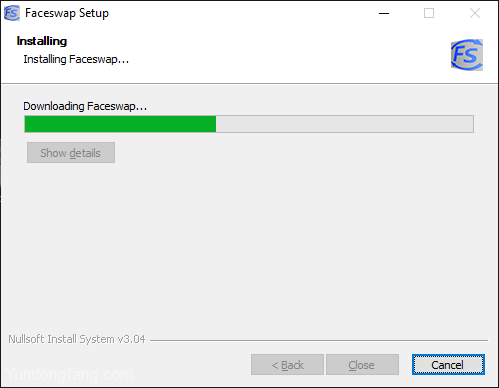The image size is (499, 388).
Task: Cancel the Faceswap installation
Action: tap(448, 365)
